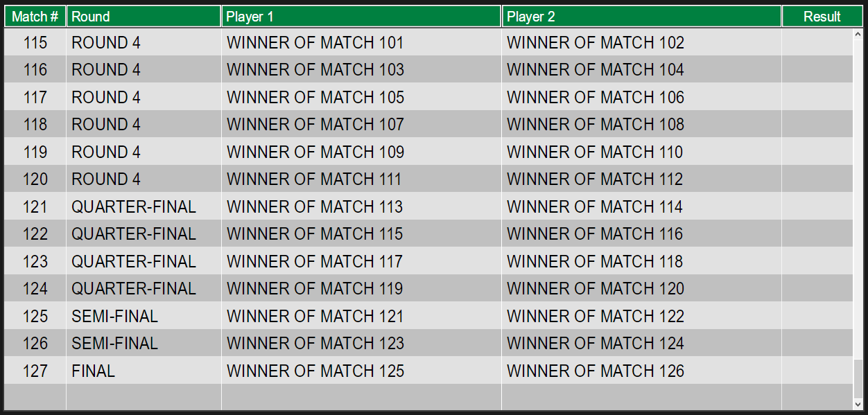The image size is (868, 415).
Task: Click the Match # column header
Action: [35, 17]
